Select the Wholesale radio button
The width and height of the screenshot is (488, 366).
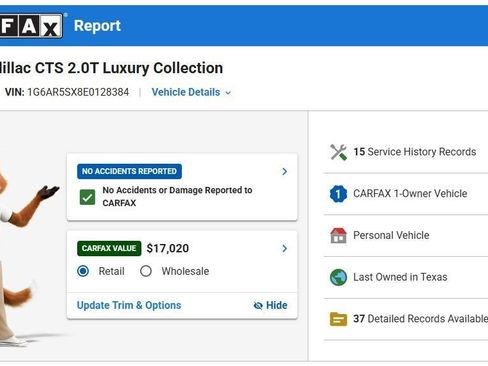click(146, 271)
